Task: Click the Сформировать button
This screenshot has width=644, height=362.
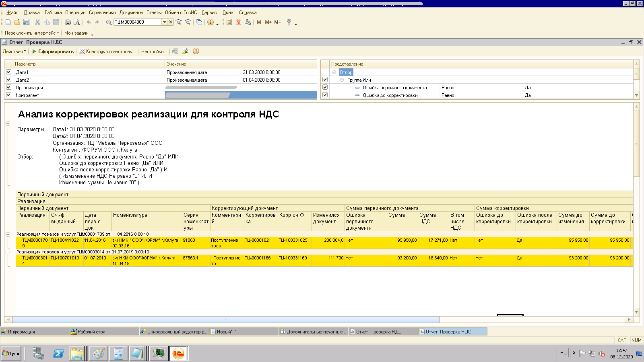Action: (53, 51)
